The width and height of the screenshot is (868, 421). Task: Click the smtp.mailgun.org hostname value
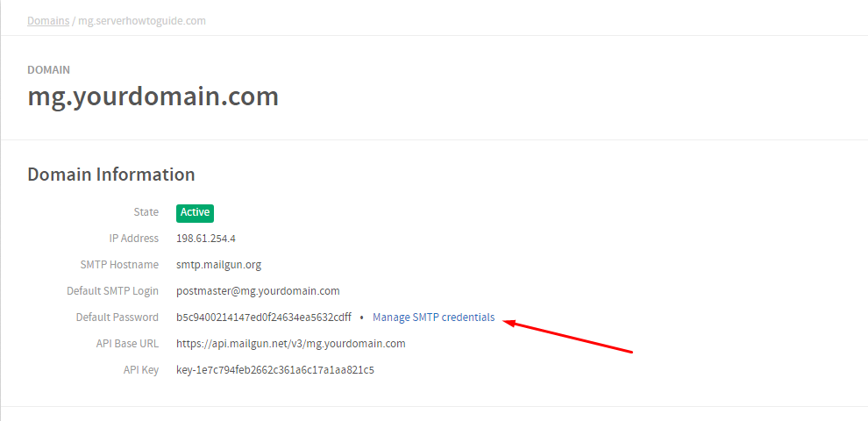point(218,265)
